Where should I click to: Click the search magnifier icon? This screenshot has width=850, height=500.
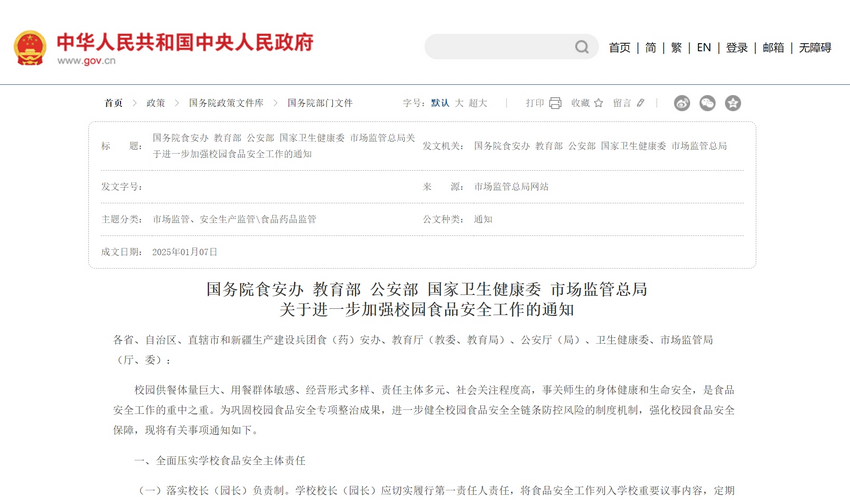[x=582, y=47]
